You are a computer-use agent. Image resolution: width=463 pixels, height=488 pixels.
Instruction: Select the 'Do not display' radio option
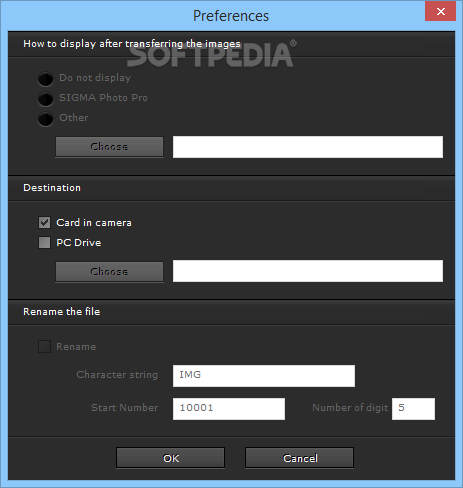point(45,79)
